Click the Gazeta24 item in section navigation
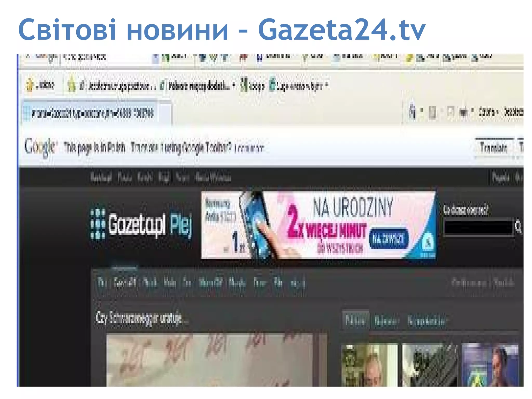 pyautogui.click(x=125, y=282)
